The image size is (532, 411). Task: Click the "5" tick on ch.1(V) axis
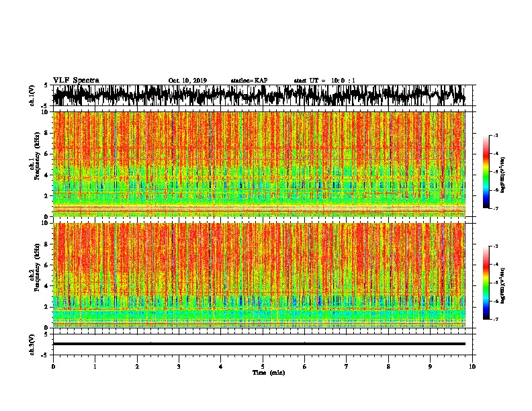pos(46,85)
